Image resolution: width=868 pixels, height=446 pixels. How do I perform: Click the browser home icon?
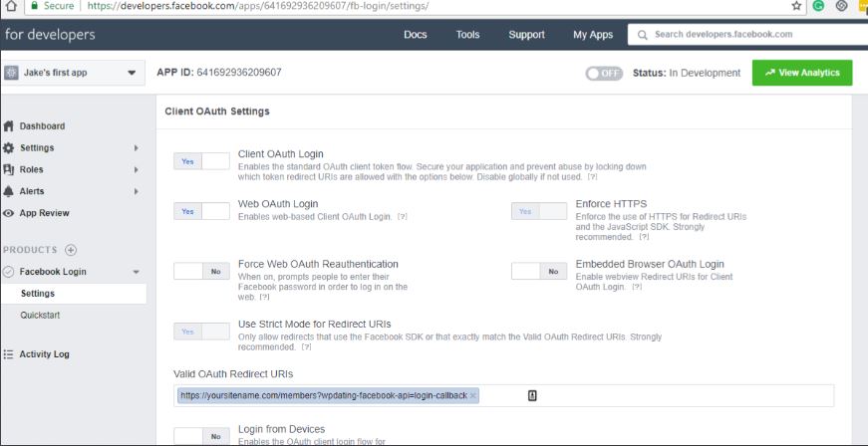pyautogui.click(x=10, y=6)
